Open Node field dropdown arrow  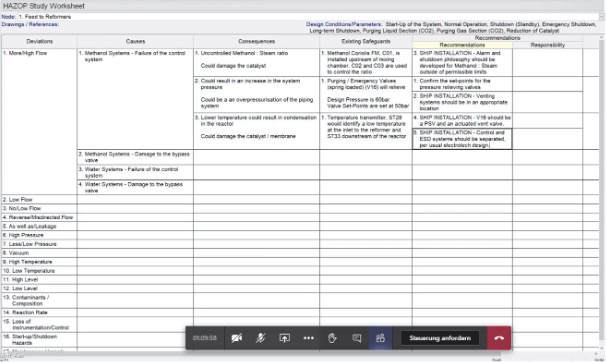pos(602,17)
